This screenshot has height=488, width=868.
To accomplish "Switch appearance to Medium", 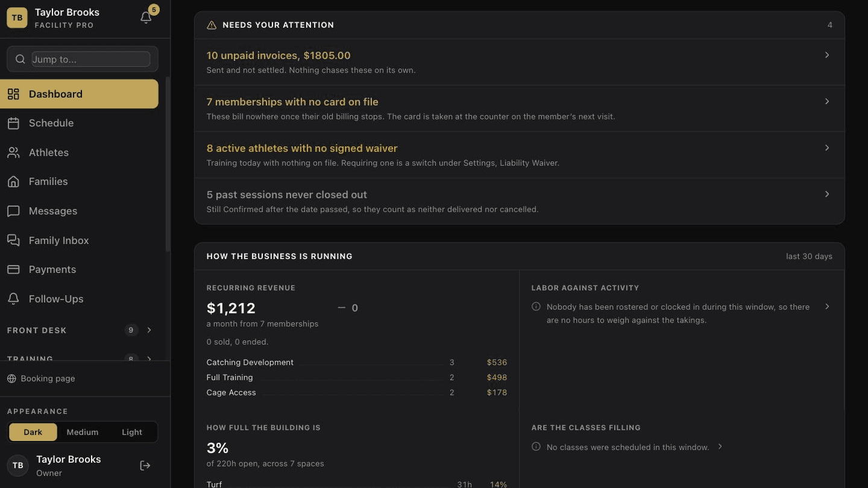I will 83,432.
